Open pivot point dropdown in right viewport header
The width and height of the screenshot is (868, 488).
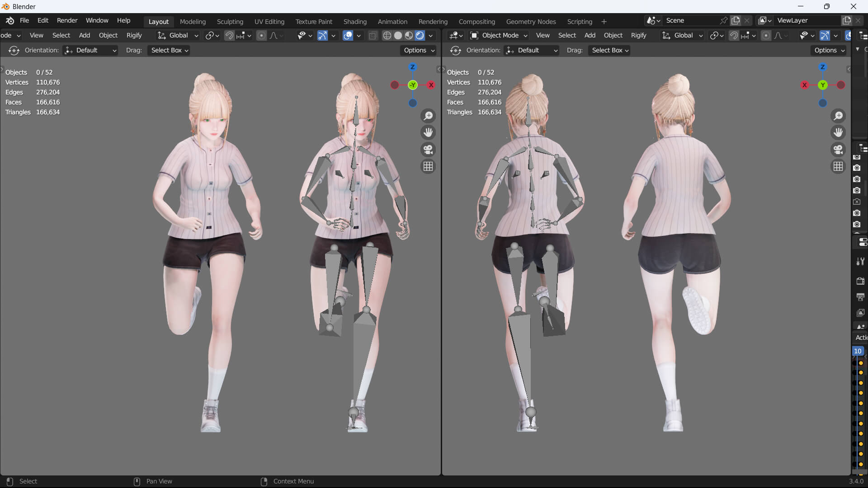(717, 35)
